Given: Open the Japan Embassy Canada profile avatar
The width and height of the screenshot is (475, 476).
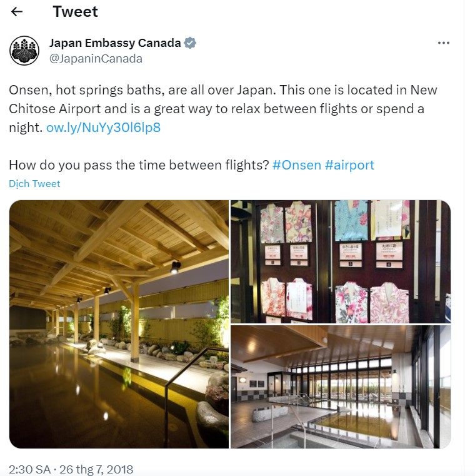Looking at the screenshot, I should [x=24, y=51].
